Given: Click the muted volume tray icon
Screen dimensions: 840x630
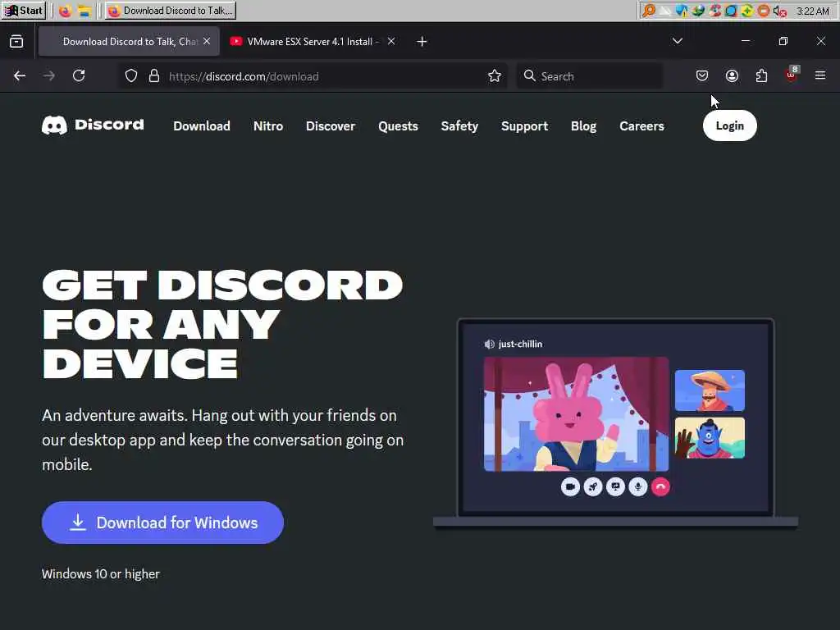Looking at the screenshot, I should pyautogui.click(x=780, y=11).
